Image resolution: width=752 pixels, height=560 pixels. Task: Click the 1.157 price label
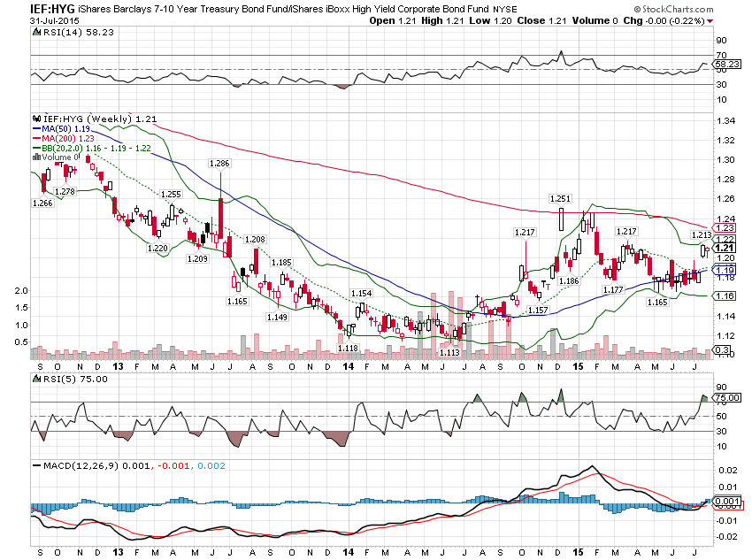(538, 311)
